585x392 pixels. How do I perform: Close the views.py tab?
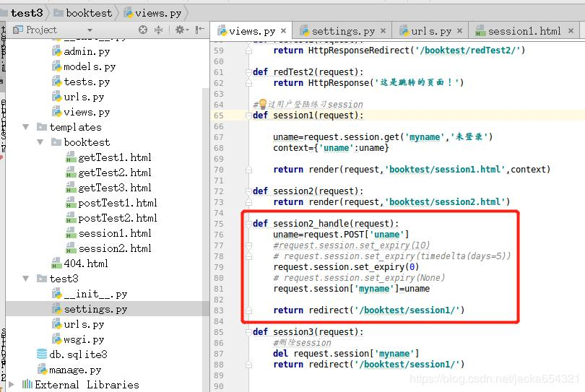pyautogui.click(x=284, y=30)
